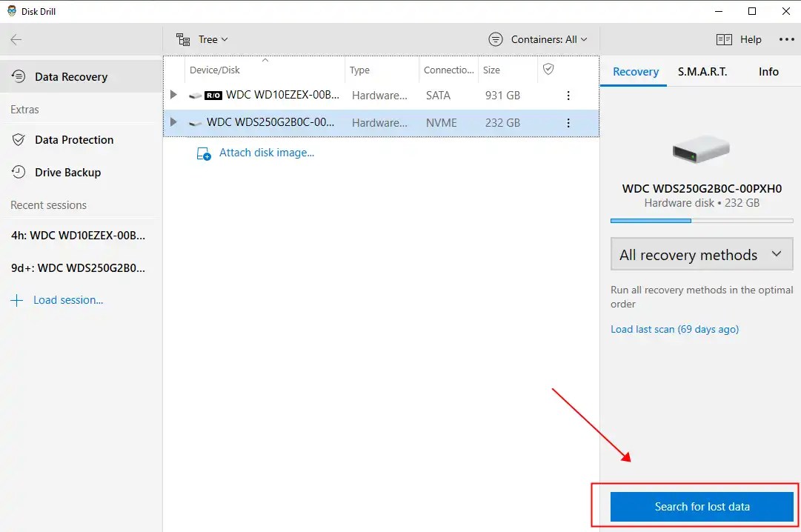This screenshot has height=532, width=801.
Task: Open Load last scan from 69 days ago
Action: coord(674,328)
